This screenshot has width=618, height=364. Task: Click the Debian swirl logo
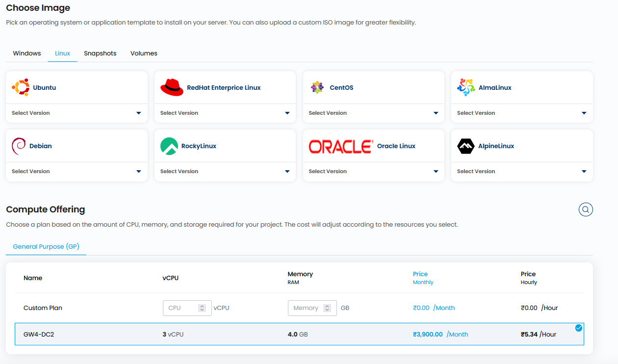pyautogui.click(x=19, y=146)
